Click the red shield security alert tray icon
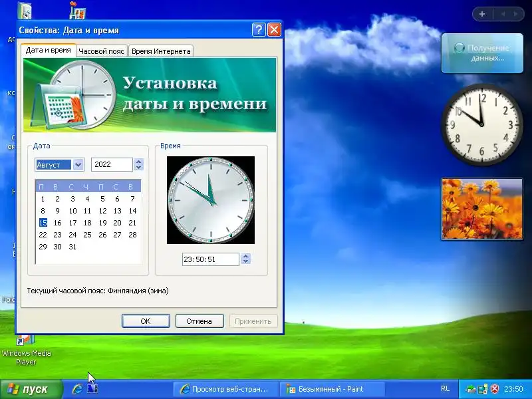The height and width of the screenshot is (399, 532). [495, 389]
